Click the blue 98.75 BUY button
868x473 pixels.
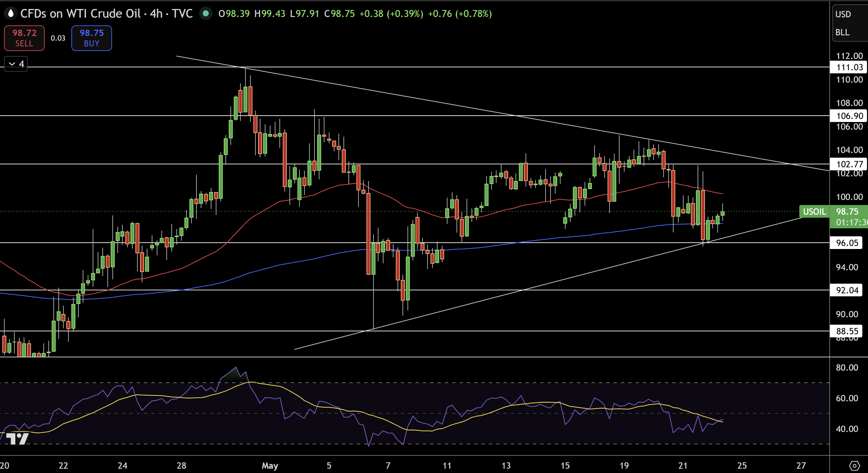point(92,38)
